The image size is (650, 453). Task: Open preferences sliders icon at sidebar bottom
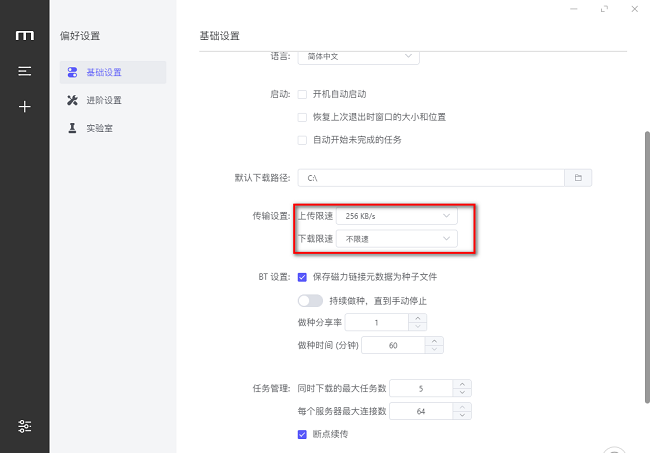tap(25, 426)
